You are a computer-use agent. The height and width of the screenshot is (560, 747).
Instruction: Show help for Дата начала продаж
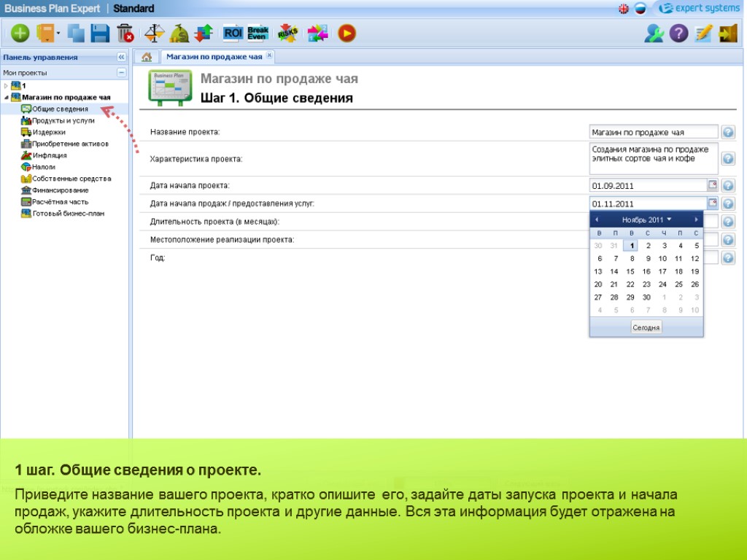click(x=728, y=204)
